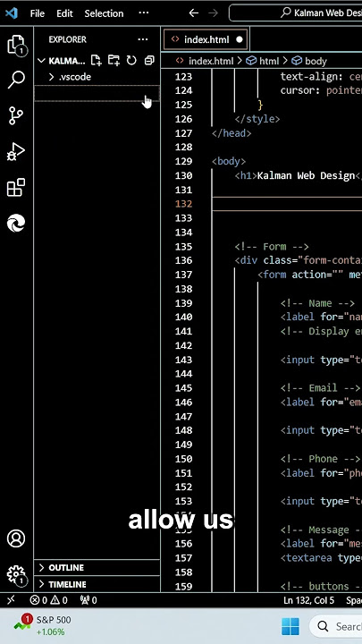Click the Windows taskbar search box
362x644 pixels.
336,626
